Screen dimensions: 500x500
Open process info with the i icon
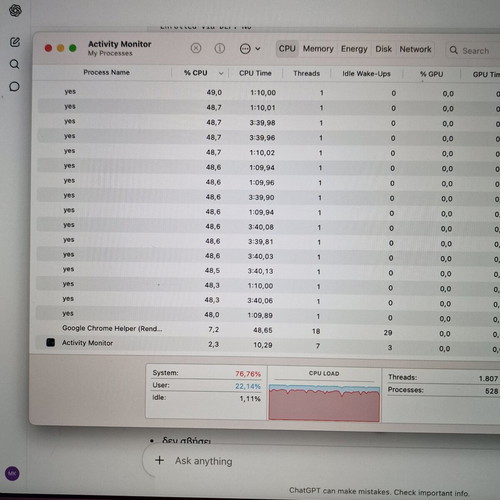(219, 49)
